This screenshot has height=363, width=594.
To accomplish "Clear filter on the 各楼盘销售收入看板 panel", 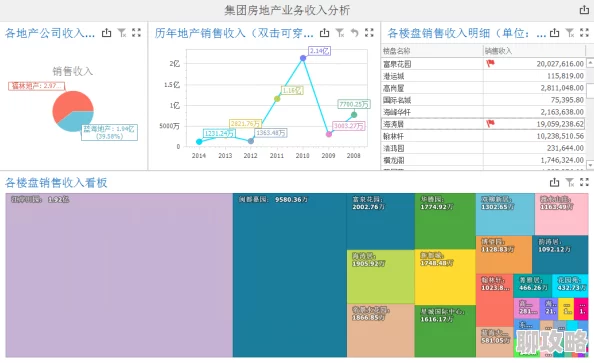I will (x=570, y=182).
